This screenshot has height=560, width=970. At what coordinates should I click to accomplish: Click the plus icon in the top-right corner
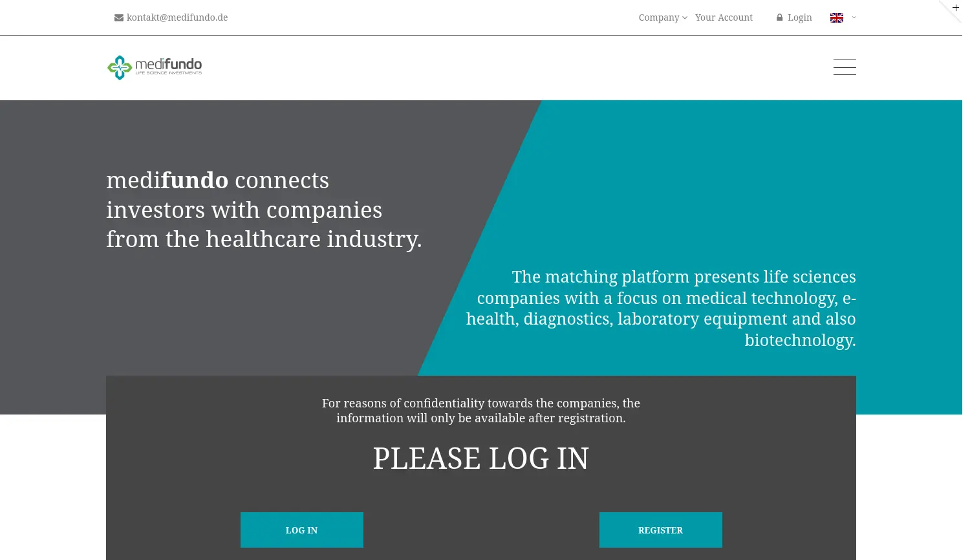pyautogui.click(x=956, y=7)
